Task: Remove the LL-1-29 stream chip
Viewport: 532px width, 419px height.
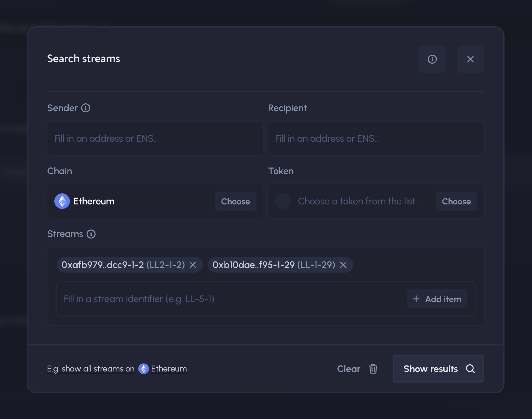Action: point(343,265)
